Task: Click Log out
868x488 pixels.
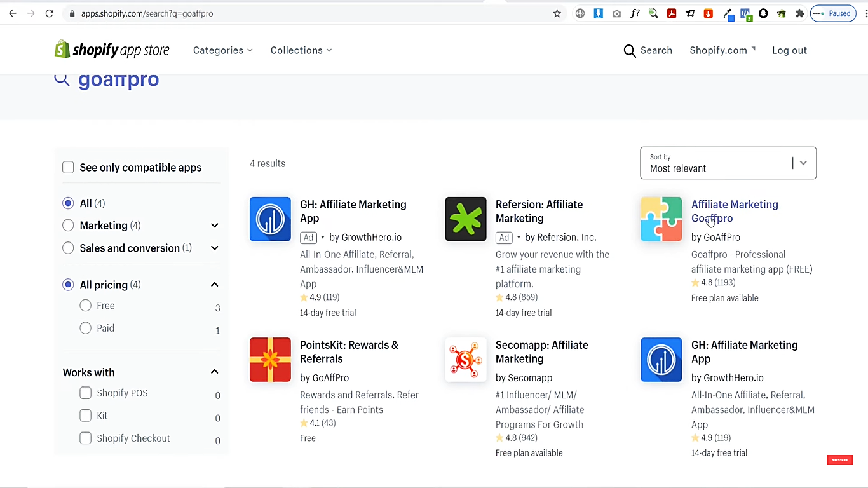Action: coord(789,51)
